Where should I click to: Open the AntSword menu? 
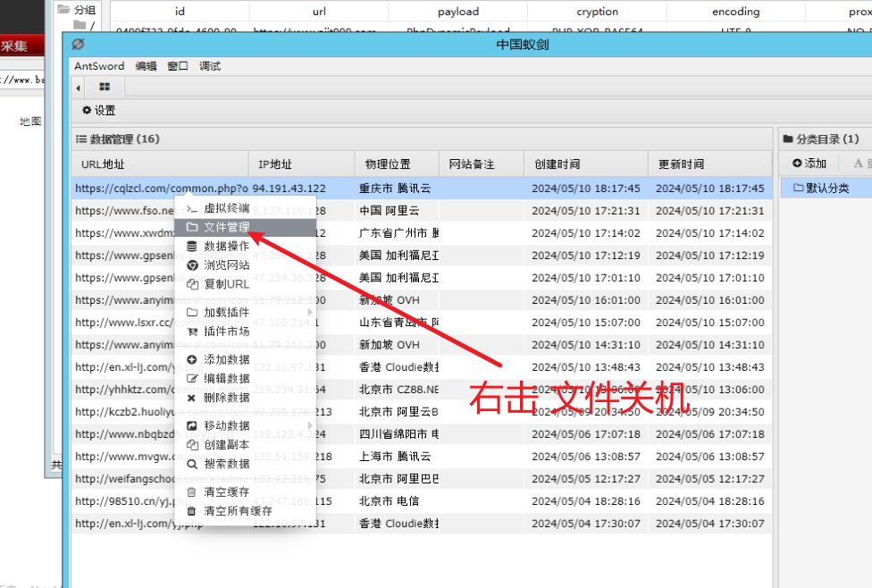tap(99, 66)
